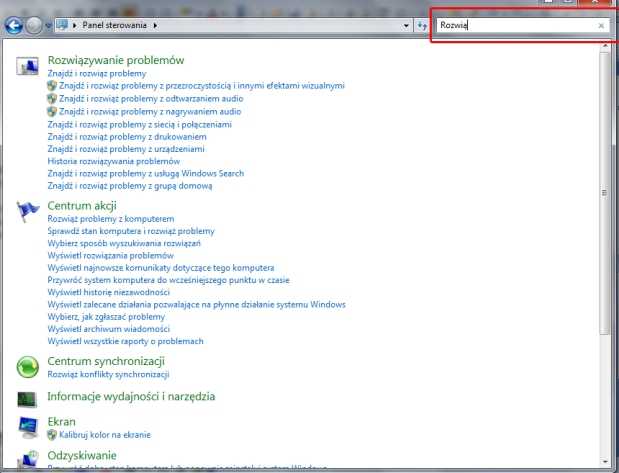Screen dimensions: 619x473
Task: Expand the address bar history dropdown arrow
Action: pyautogui.click(x=406, y=24)
